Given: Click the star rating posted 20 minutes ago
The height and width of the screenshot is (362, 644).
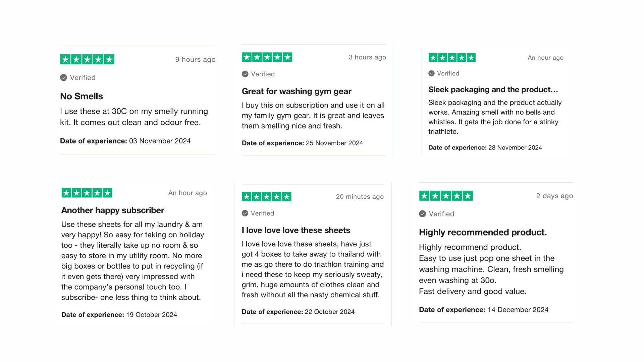Looking at the screenshot, I should click(267, 196).
